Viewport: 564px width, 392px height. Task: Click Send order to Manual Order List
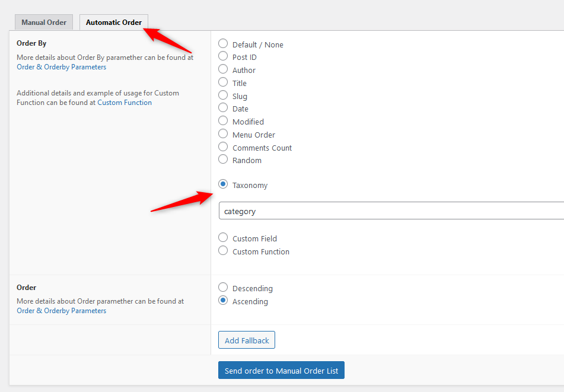(x=281, y=371)
